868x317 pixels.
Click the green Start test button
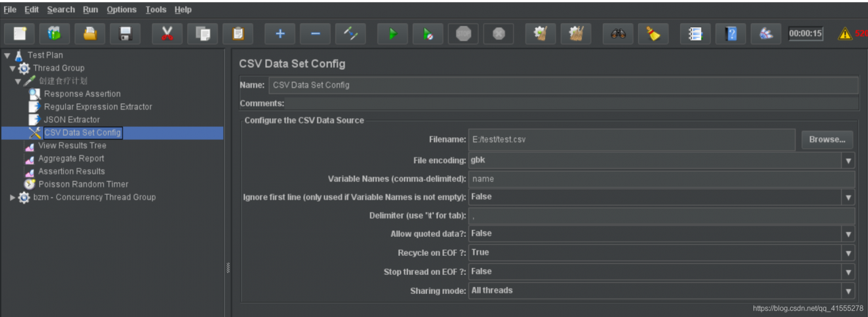392,33
